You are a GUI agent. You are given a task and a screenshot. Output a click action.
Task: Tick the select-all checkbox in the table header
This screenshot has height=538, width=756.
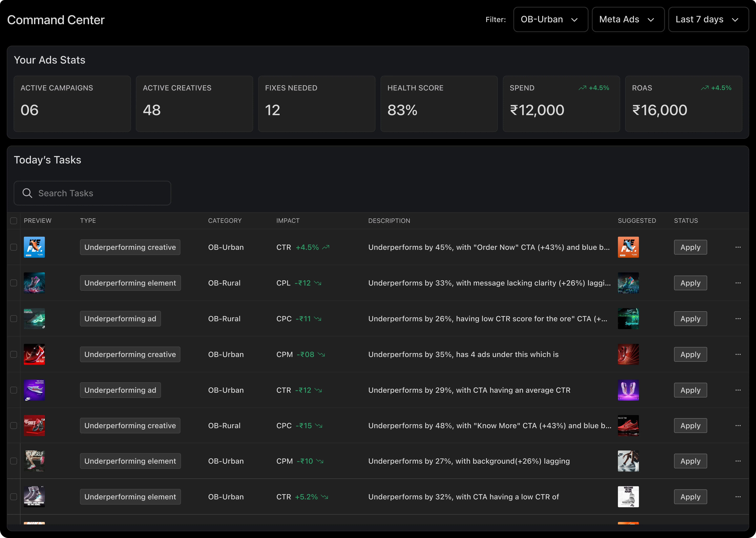(14, 221)
